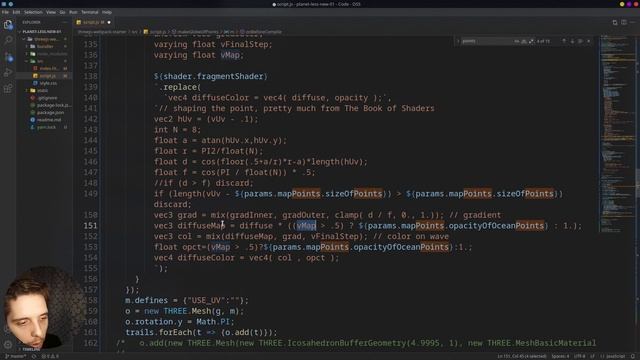Close the find widget
Viewport: 640px width, 360px height.
[x=589, y=41]
